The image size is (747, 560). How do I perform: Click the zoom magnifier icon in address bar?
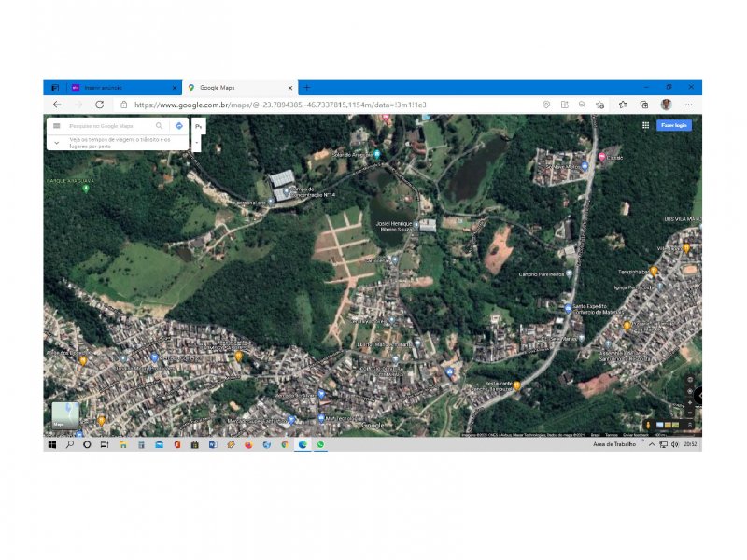point(582,105)
